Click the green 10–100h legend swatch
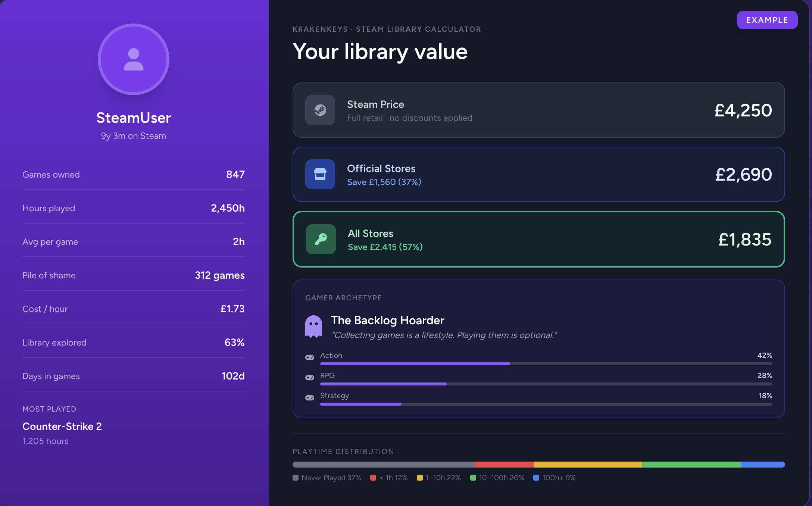The image size is (812, 506). tap(473, 478)
